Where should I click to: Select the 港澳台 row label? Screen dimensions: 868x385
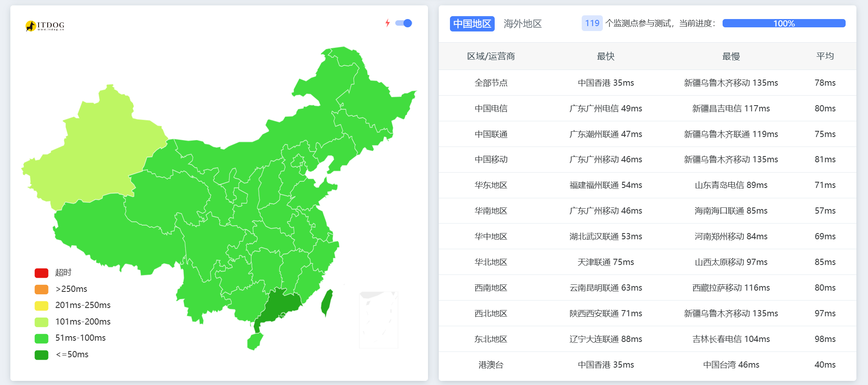click(x=491, y=365)
